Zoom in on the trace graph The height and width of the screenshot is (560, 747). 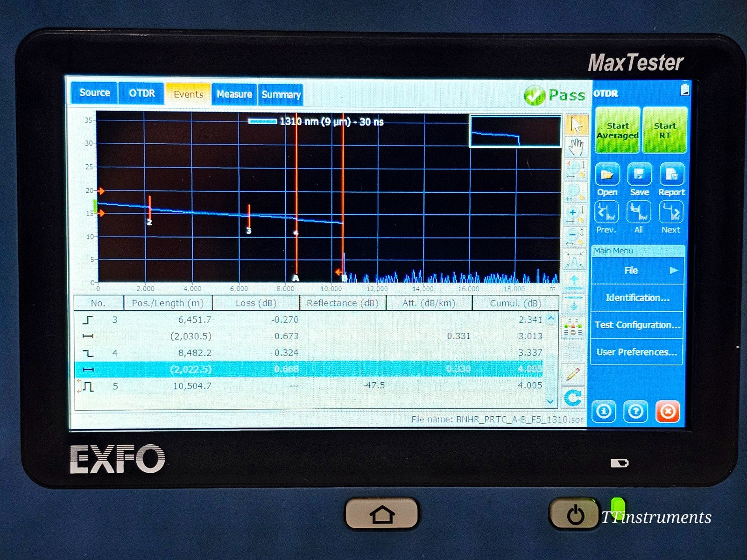(575, 214)
